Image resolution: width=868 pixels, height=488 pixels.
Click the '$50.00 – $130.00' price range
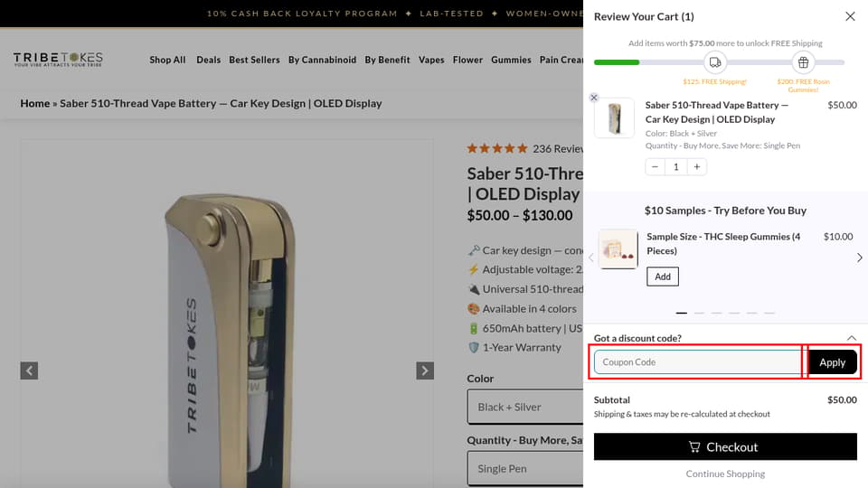[x=519, y=215]
